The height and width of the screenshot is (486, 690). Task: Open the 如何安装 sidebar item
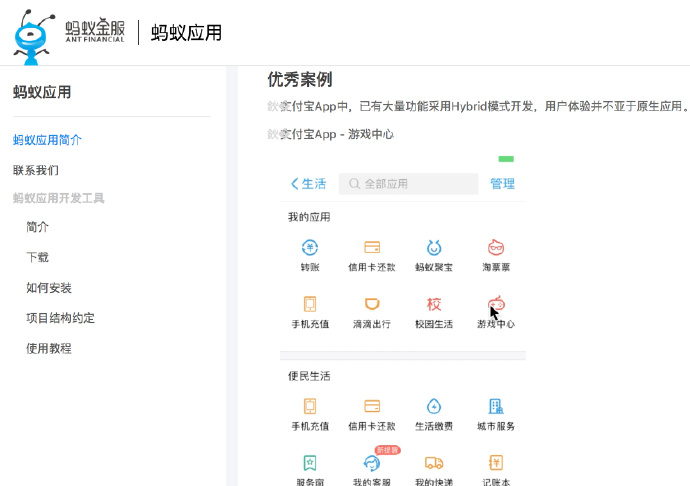49,287
